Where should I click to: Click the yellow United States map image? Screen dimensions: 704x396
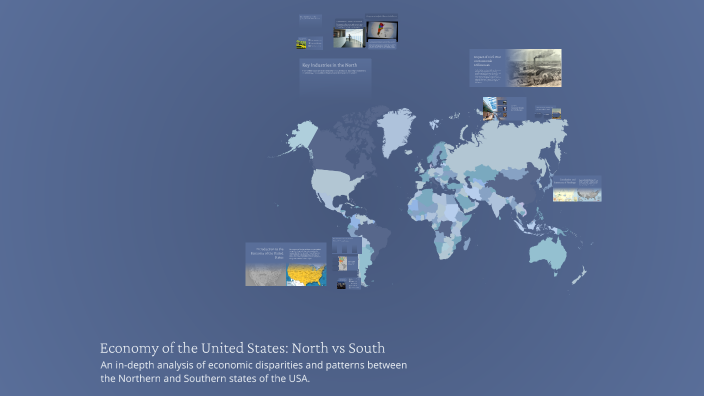(x=306, y=274)
